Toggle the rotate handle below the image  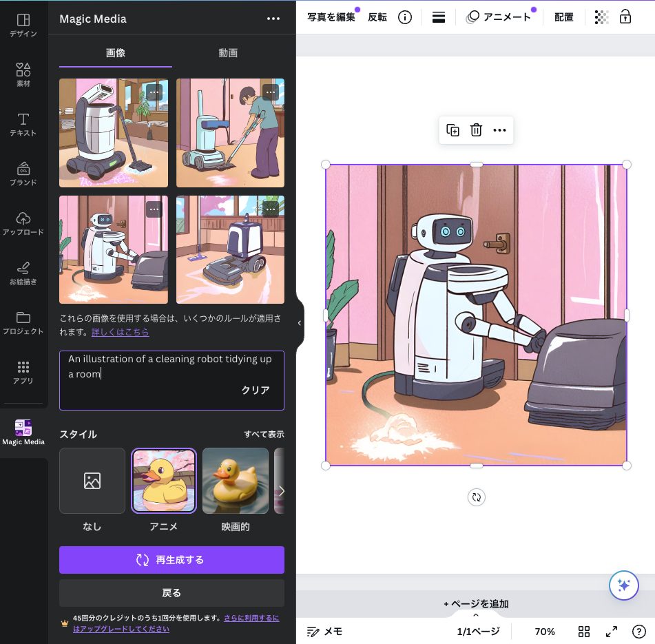click(476, 497)
